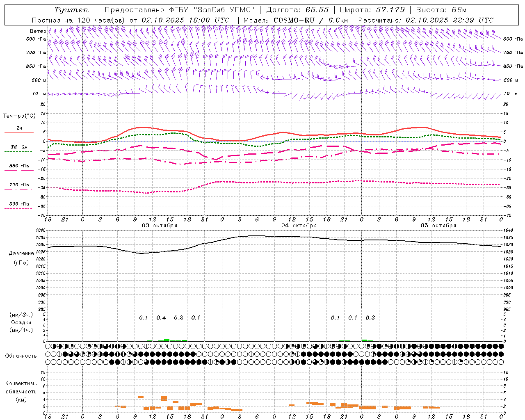Image resolution: width=525 pixels, height=420 pixels.
Task: Select the "03 октября" date label
Action: [160, 226]
